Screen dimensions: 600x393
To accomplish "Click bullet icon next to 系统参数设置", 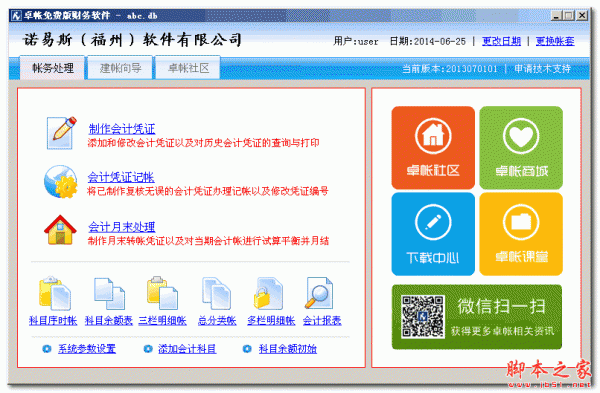I will [47, 349].
